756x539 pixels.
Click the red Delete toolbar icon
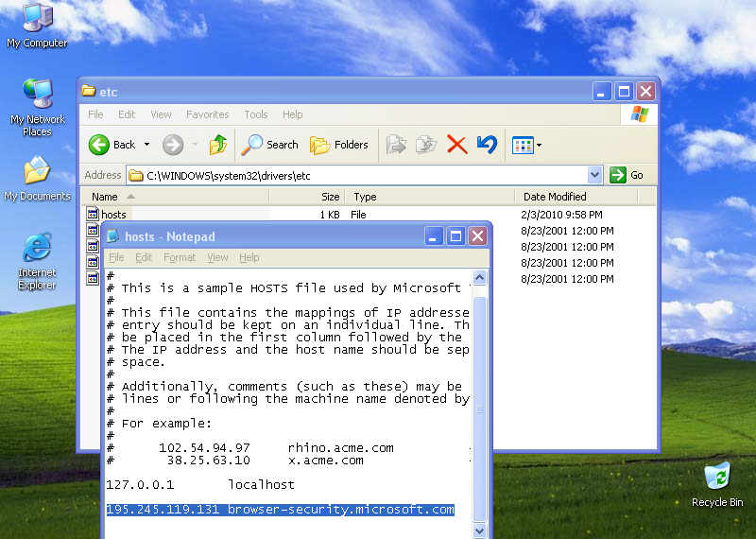click(x=457, y=145)
